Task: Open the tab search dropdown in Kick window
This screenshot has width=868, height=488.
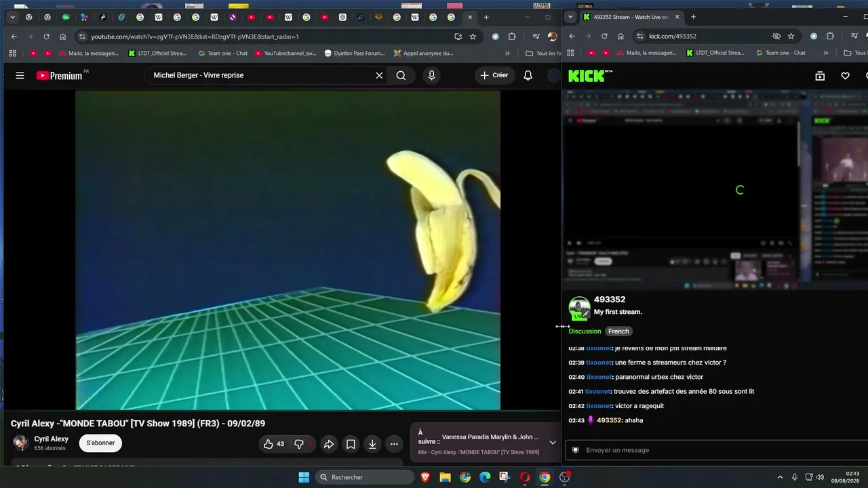Action: 570,17
